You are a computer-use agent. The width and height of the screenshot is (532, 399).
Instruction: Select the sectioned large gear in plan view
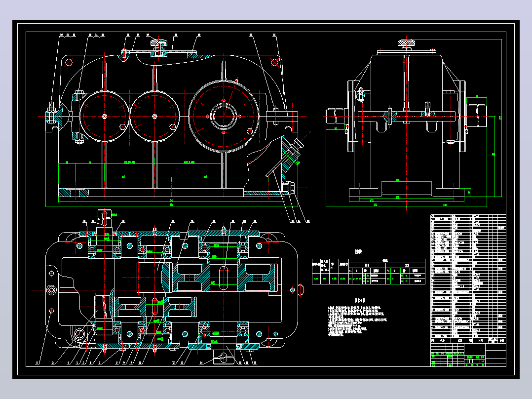tap(224, 278)
